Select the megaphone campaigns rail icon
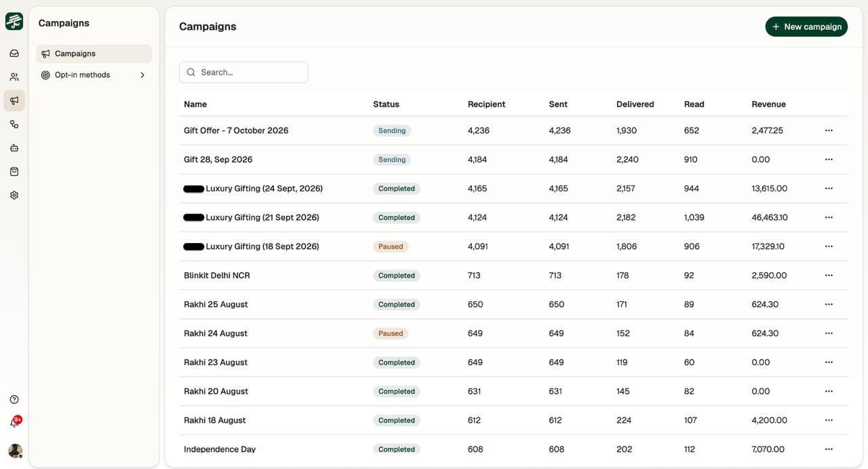 coord(14,100)
